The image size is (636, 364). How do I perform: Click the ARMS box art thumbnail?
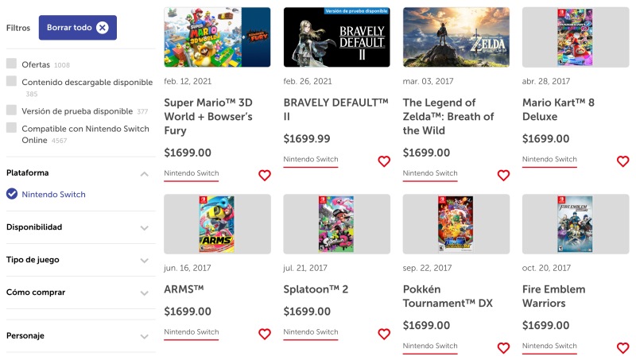pyautogui.click(x=217, y=224)
